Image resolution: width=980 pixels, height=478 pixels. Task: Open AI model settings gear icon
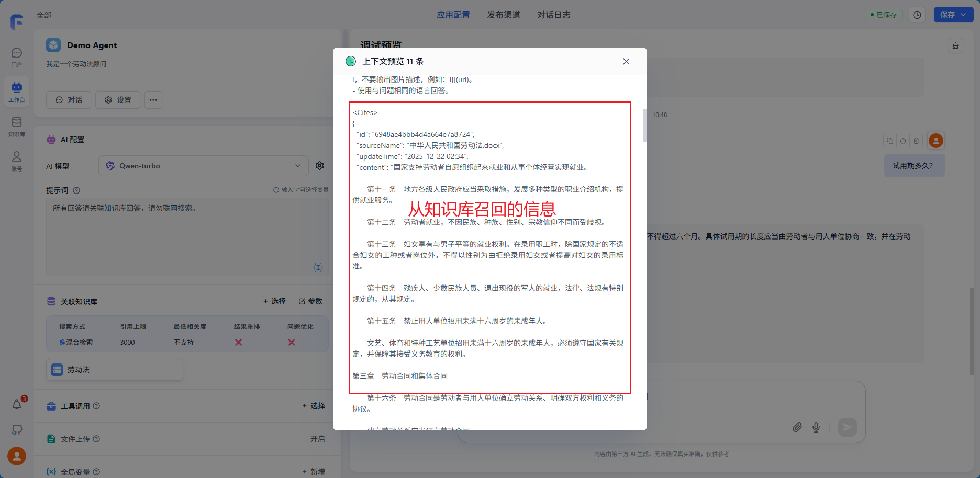(x=319, y=166)
